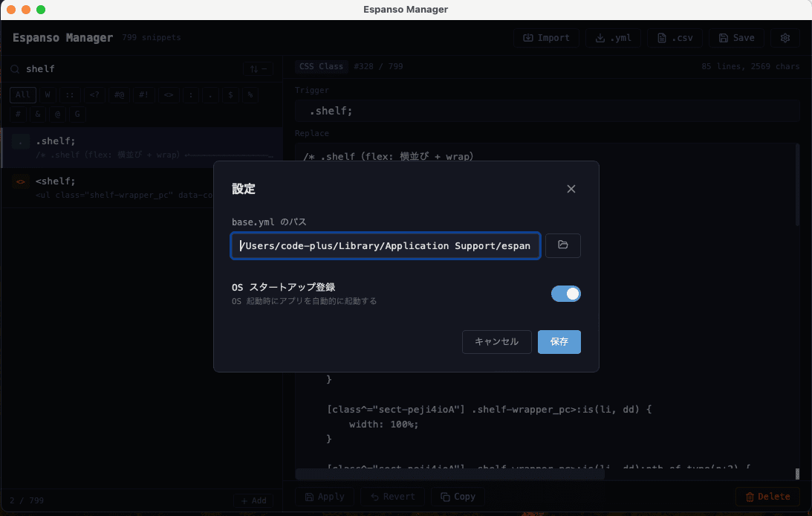This screenshot has width=812, height=516.
Task: Click the Delete button
Action: (767, 497)
